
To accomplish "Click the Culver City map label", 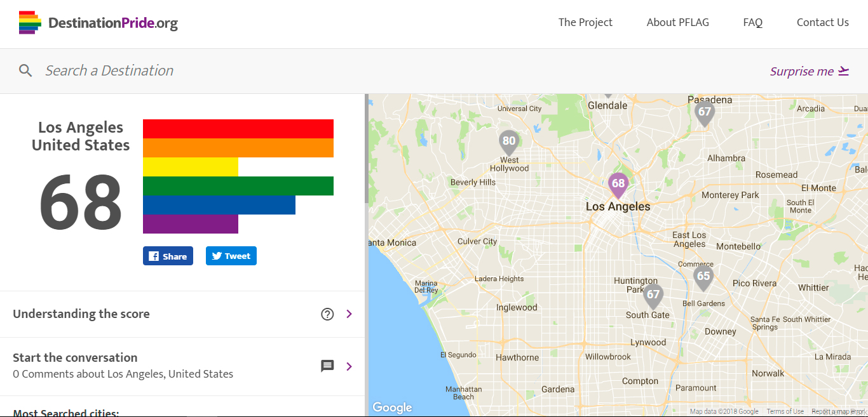I will click(477, 241).
